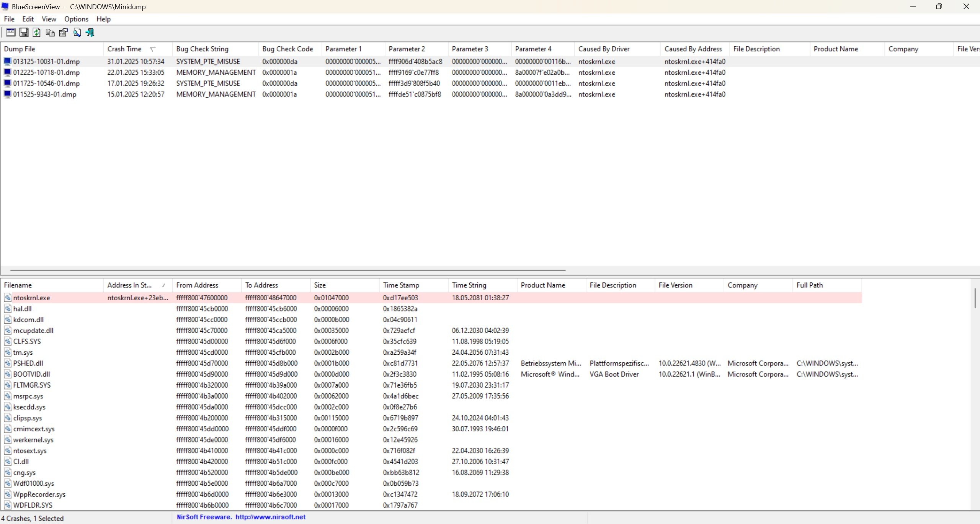Sort by Crash Time column header

pyautogui.click(x=124, y=49)
